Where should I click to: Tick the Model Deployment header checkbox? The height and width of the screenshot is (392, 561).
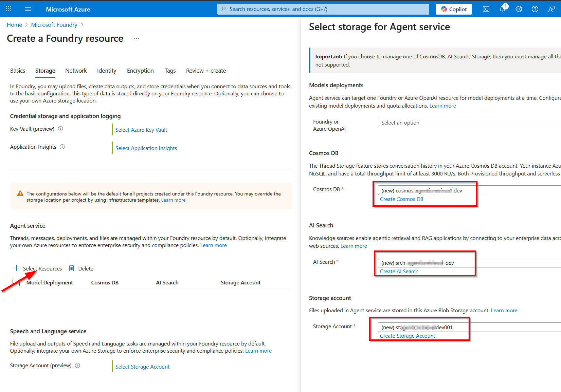[x=16, y=282]
